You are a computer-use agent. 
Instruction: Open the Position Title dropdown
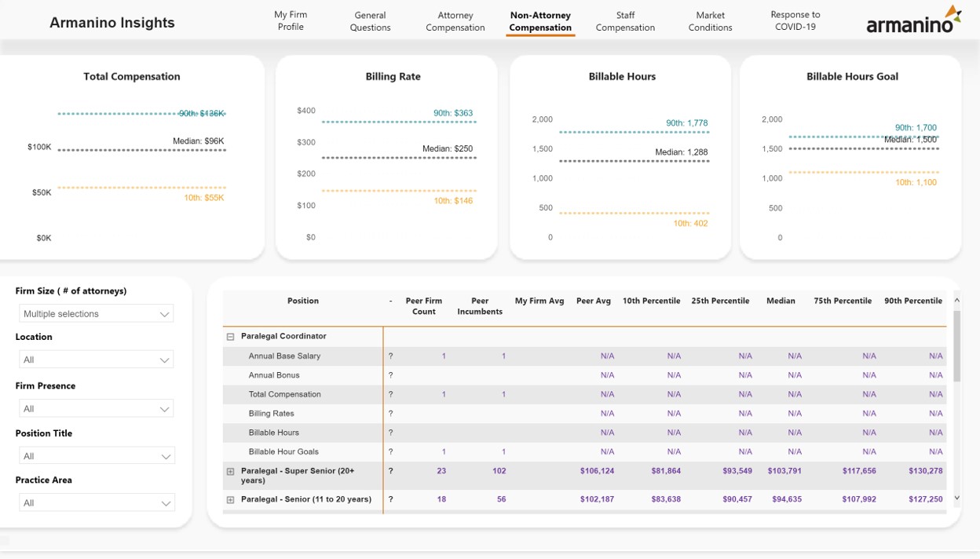tap(96, 456)
